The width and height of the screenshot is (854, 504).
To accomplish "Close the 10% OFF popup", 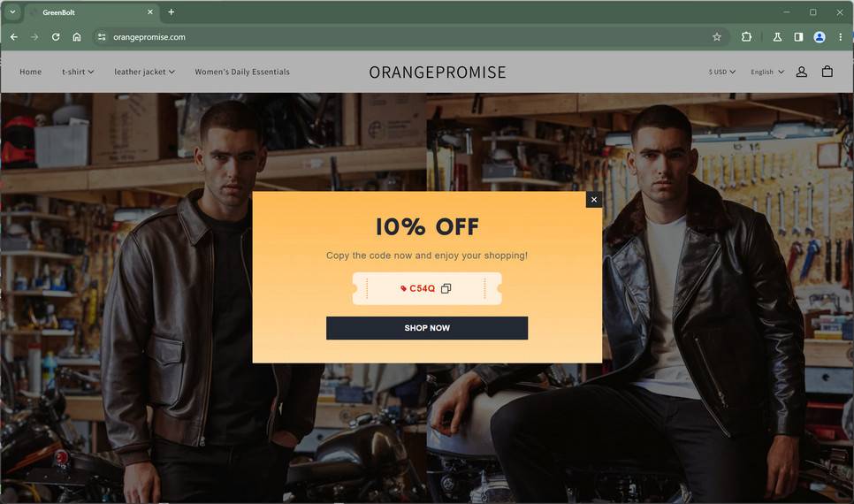I will [x=594, y=200].
